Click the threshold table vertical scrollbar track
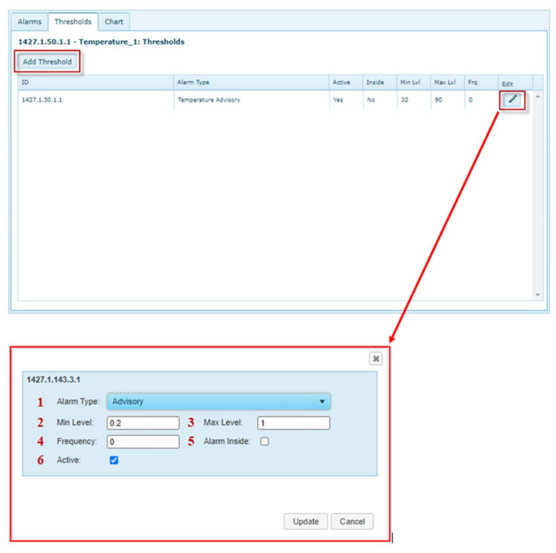556x553 pixels. (x=538, y=196)
